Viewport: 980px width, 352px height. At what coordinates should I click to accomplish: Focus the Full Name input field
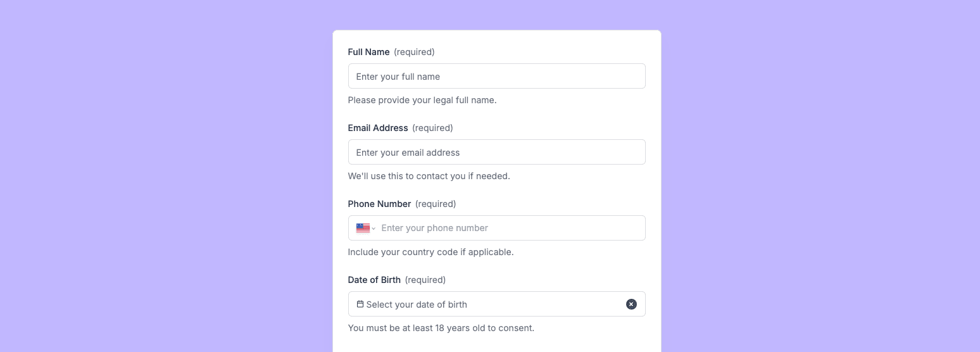[496, 76]
